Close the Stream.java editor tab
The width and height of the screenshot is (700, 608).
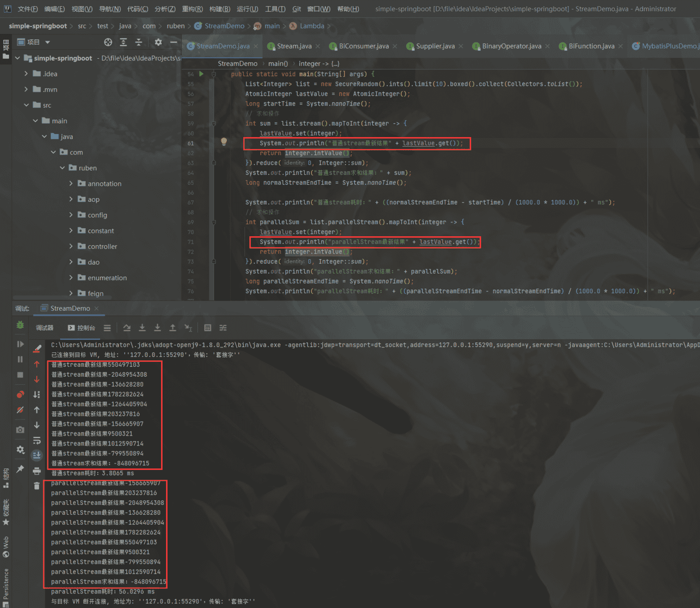click(318, 46)
